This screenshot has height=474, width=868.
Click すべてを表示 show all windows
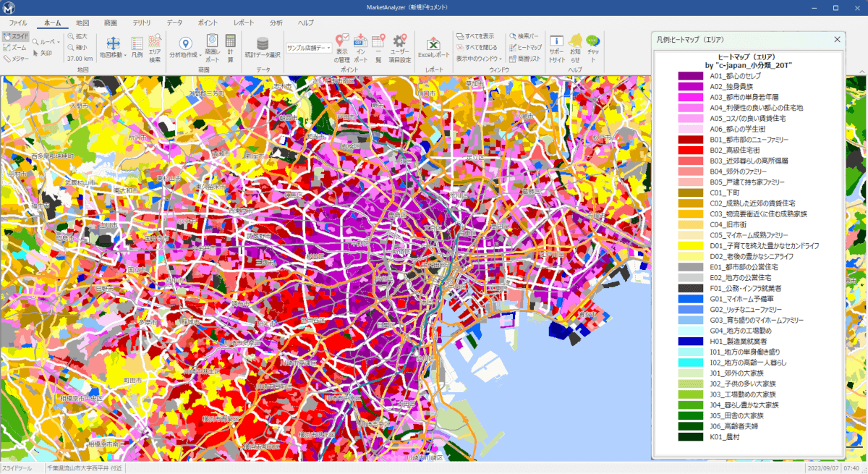(x=475, y=35)
